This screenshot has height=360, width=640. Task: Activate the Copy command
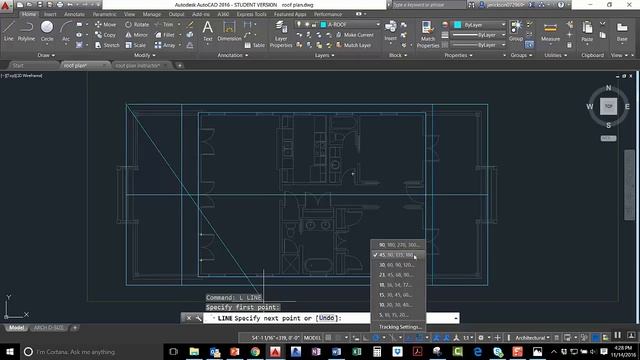pyautogui.click(x=106, y=35)
